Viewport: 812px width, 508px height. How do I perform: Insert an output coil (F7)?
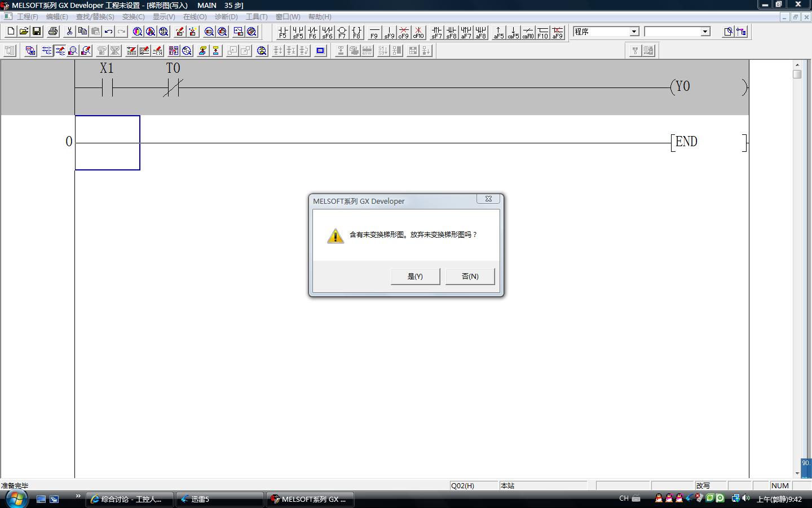342,32
